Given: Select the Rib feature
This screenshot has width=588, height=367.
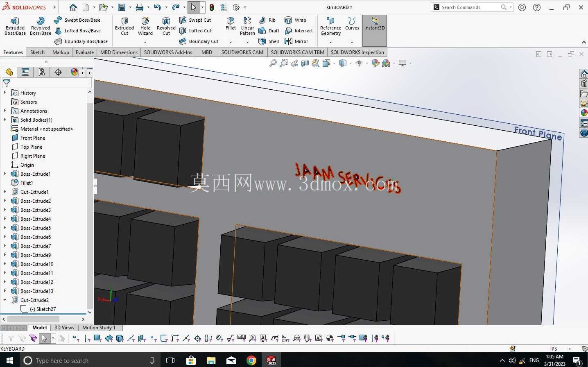Looking at the screenshot, I should pos(267,20).
